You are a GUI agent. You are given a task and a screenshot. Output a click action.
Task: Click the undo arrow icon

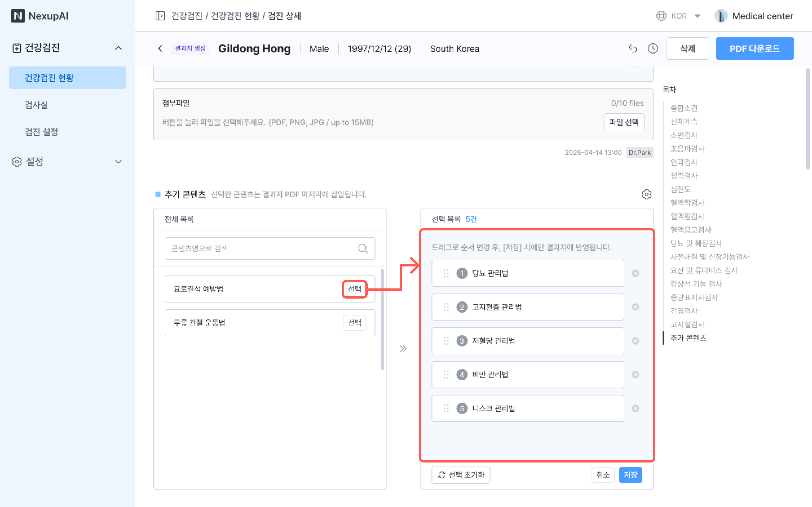(x=632, y=49)
